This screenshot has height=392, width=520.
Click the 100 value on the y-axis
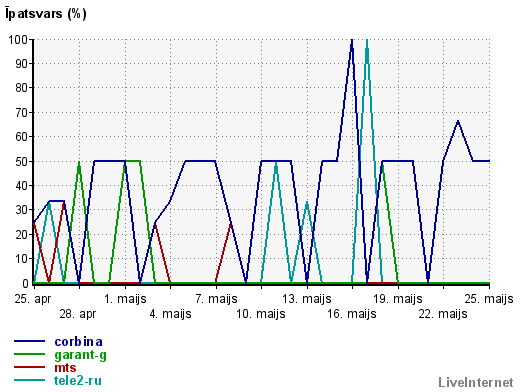click(x=18, y=40)
